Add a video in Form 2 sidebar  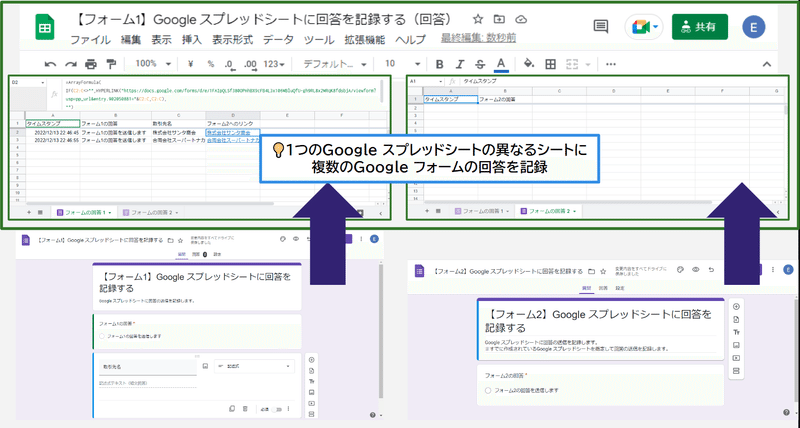click(736, 358)
